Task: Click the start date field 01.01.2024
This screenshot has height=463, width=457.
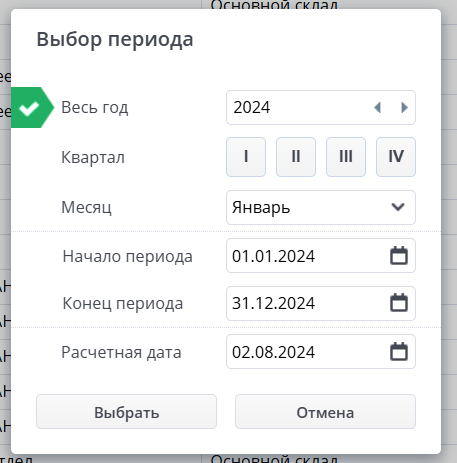Action: coord(321,256)
